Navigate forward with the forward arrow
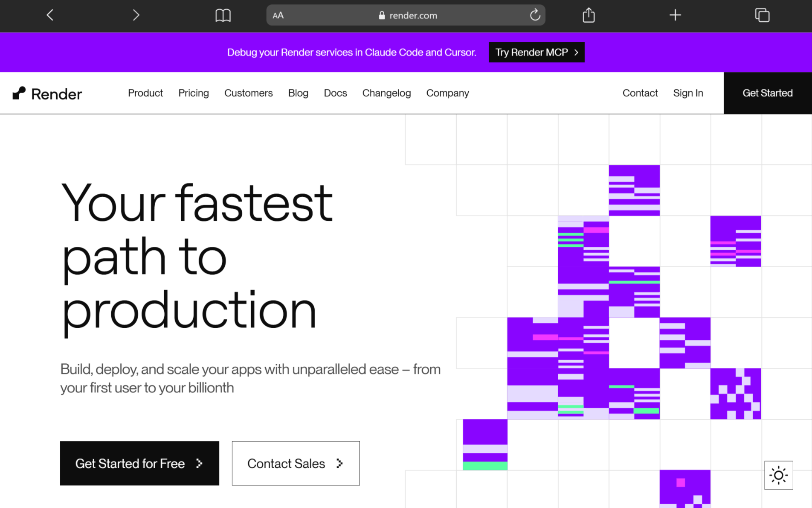Viewport: 812px width, 508px height. coord(136,15)
